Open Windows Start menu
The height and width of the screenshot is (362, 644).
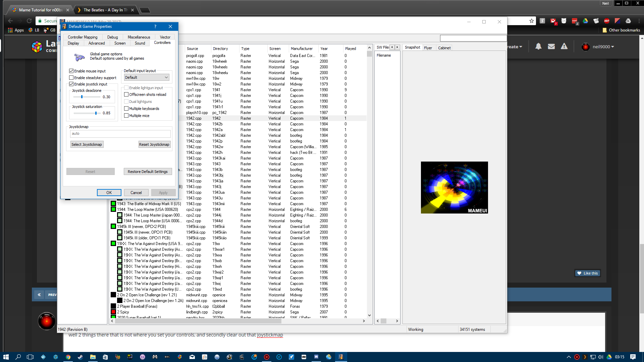pos(6,357)
